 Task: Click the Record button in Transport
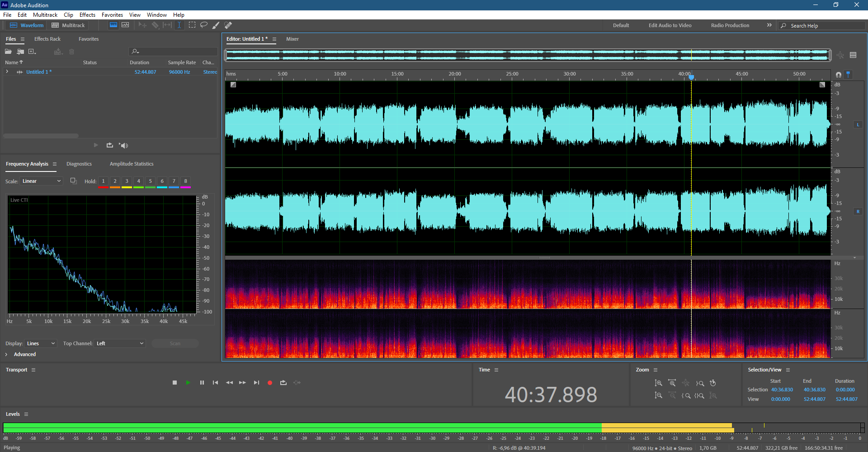tap(270, 383)
